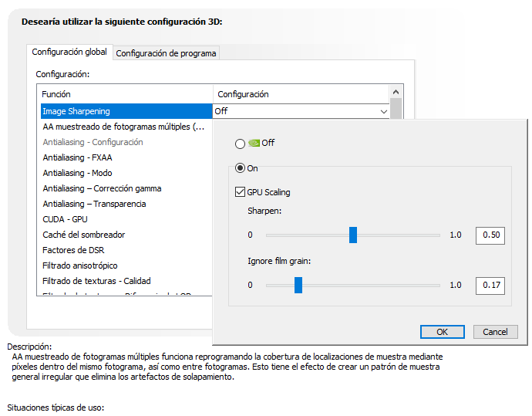Click the NVIDIA logo icon beside Off
The width and height of the screenshot is (532, 416).
click(254, 143)
